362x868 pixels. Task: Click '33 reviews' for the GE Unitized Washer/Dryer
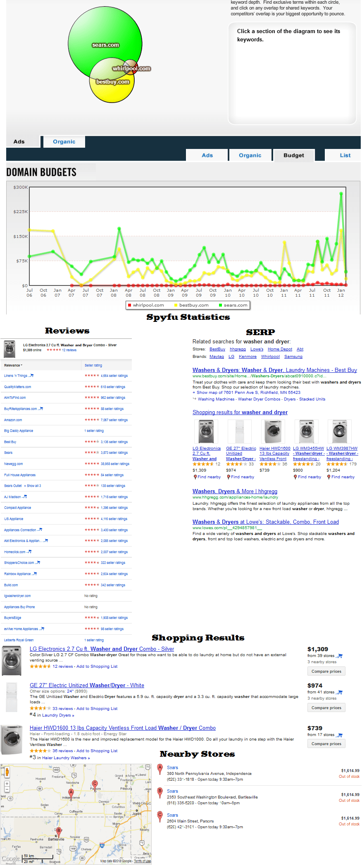coord(63,709)
